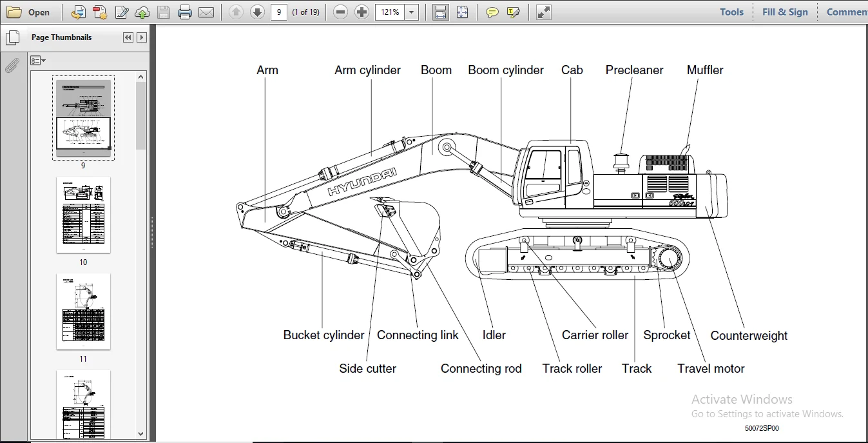Open the Attachments paperclip panel
The width and height of the screenshot is (868, 443).
[12, 65]
